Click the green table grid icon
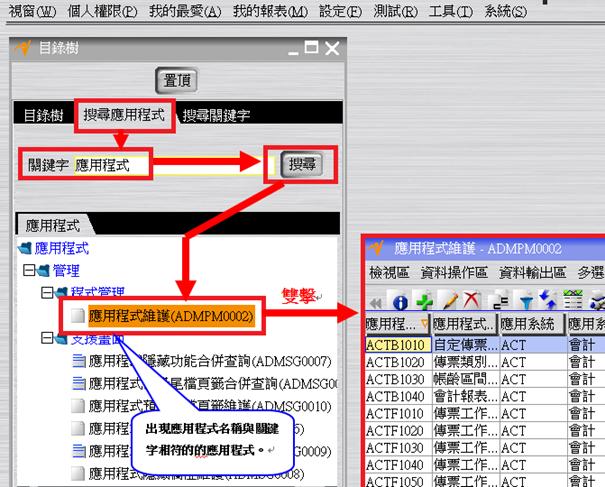This screenshot has height=487, width=605. (573, 300)
